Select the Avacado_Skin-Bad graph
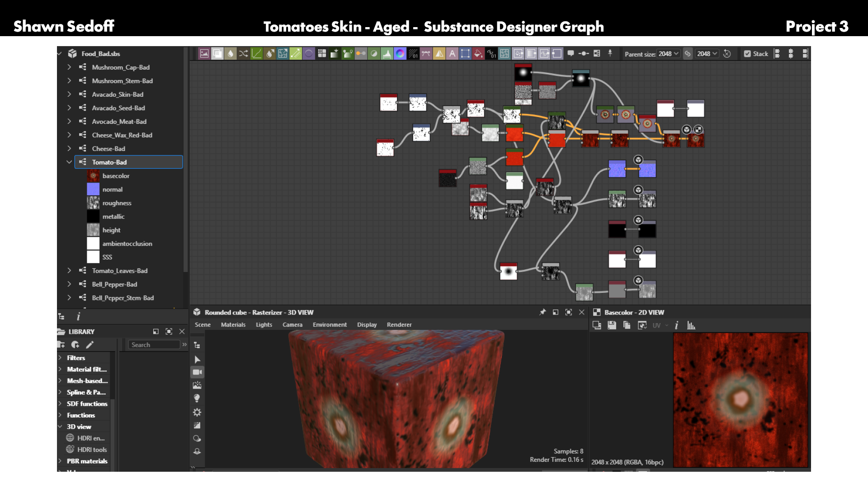Screen dimensions: 868x488 (118, 94)
